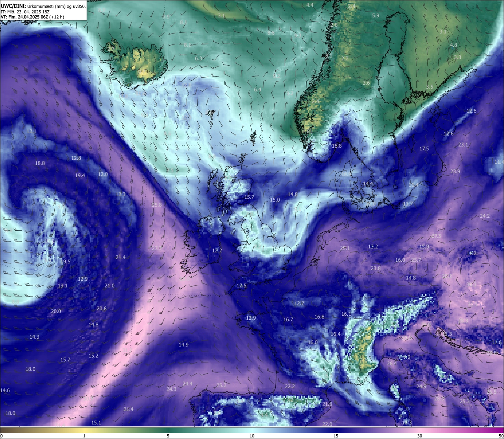Click the map value 15.0
The height and width of the screenshot is (439, 504).
pos(275,200)
